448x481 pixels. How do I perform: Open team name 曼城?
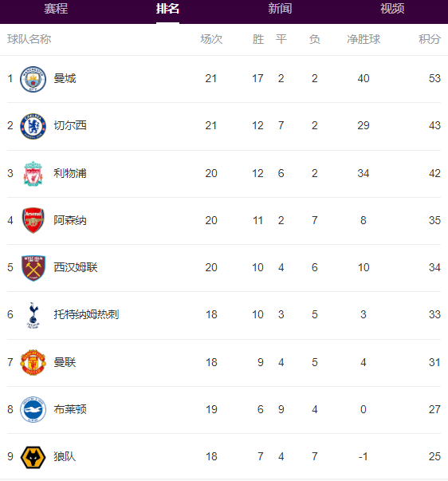coord(65,78)
